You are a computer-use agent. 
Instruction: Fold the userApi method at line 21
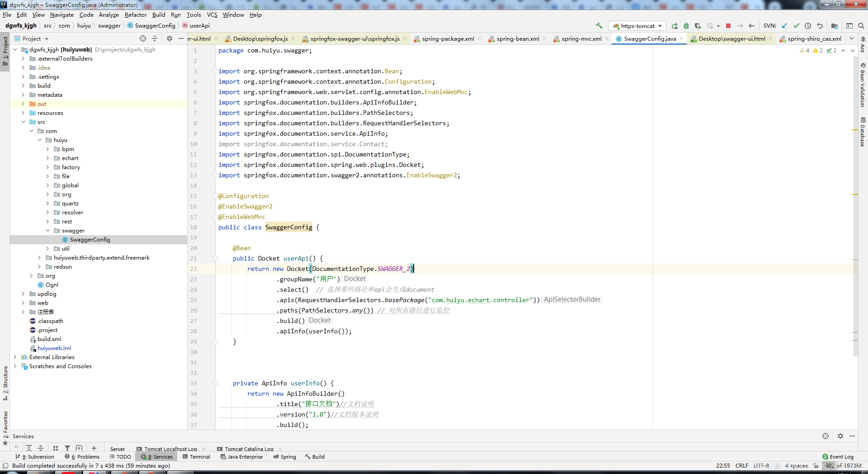pyautogui.click(x=215, y=258)
